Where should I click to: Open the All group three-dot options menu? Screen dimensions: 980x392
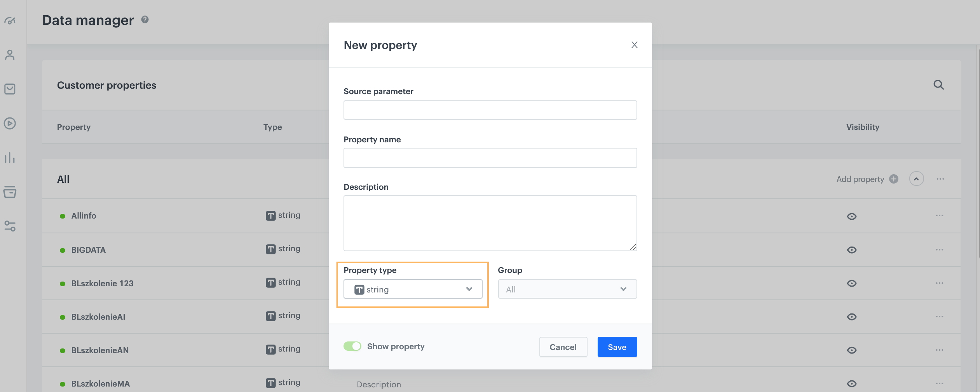point(940,179)
